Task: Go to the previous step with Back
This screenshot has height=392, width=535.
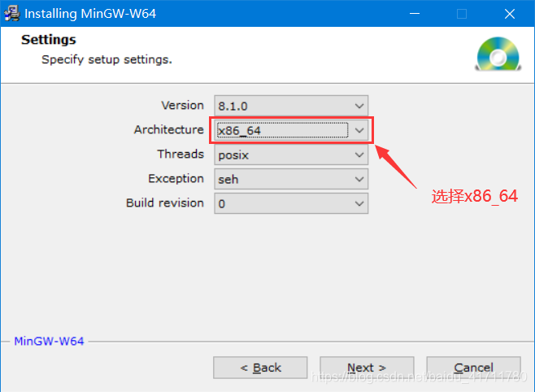Action: 260,368
